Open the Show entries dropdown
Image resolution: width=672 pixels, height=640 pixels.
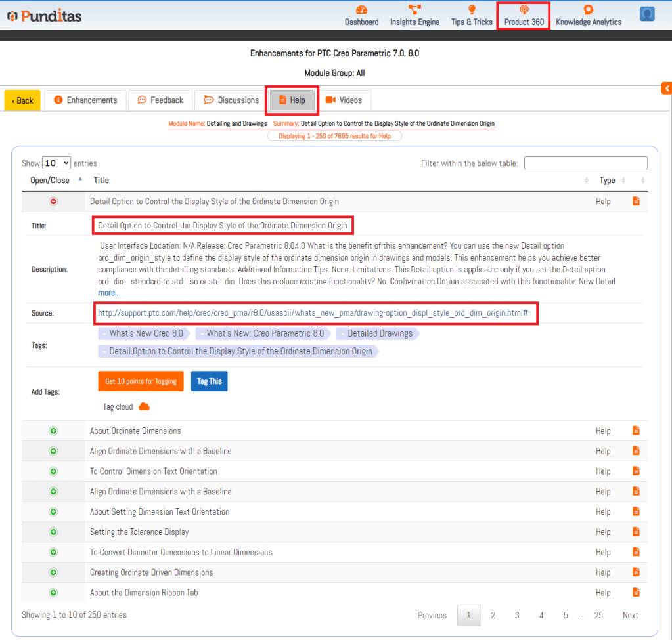[x=56, y=163]
